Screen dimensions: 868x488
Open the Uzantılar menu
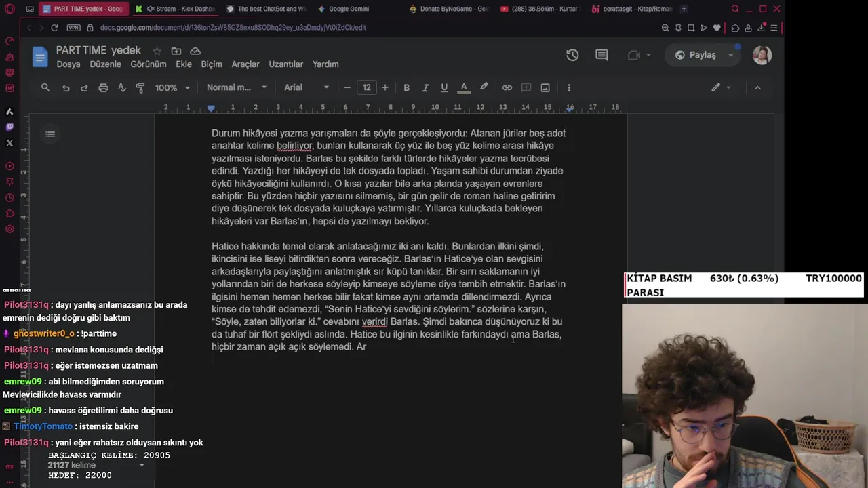pos(286,64)
